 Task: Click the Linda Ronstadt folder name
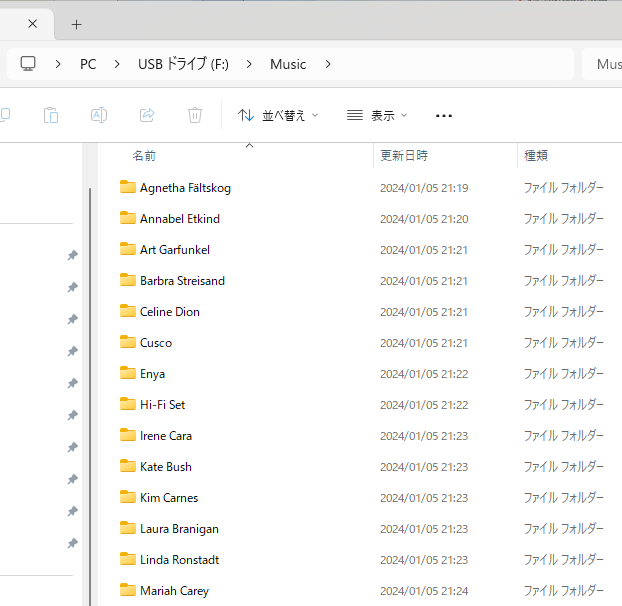(179, 560)
